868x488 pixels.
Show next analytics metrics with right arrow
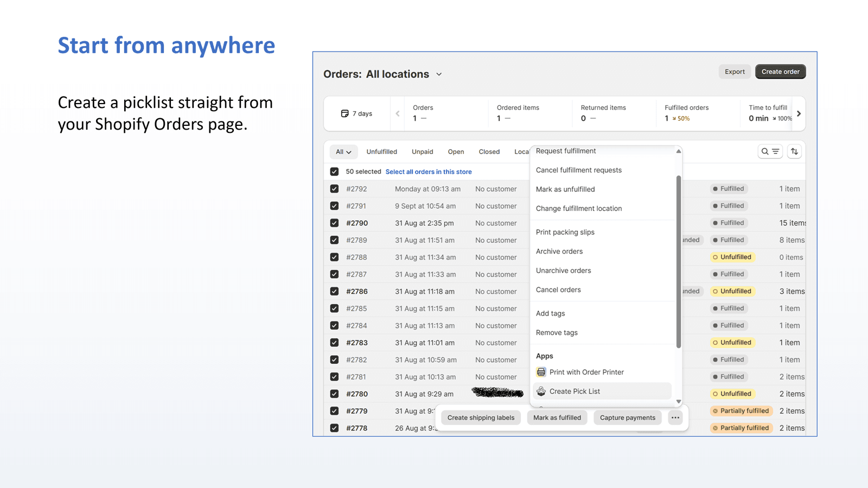pos(799,114)
